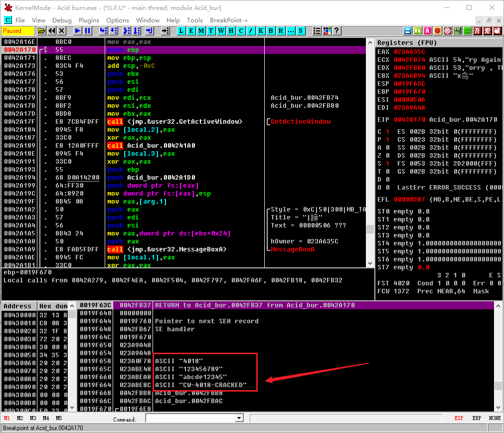Screen dimensions: 504x433
Task: Resume execution with the Run play icon
Action: [77, 30]
